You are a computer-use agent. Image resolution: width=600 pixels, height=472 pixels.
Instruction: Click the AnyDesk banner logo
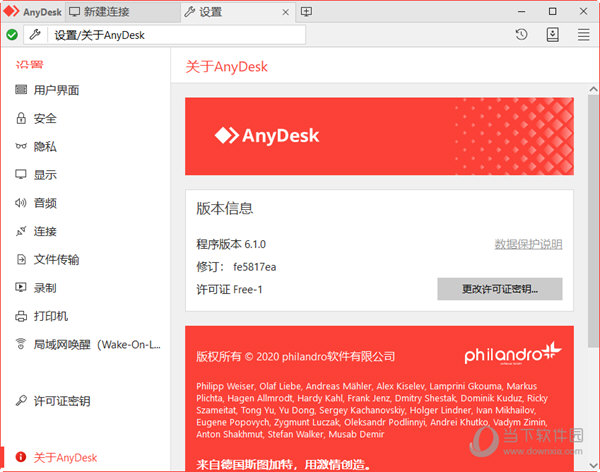click(x=267, y=136)
